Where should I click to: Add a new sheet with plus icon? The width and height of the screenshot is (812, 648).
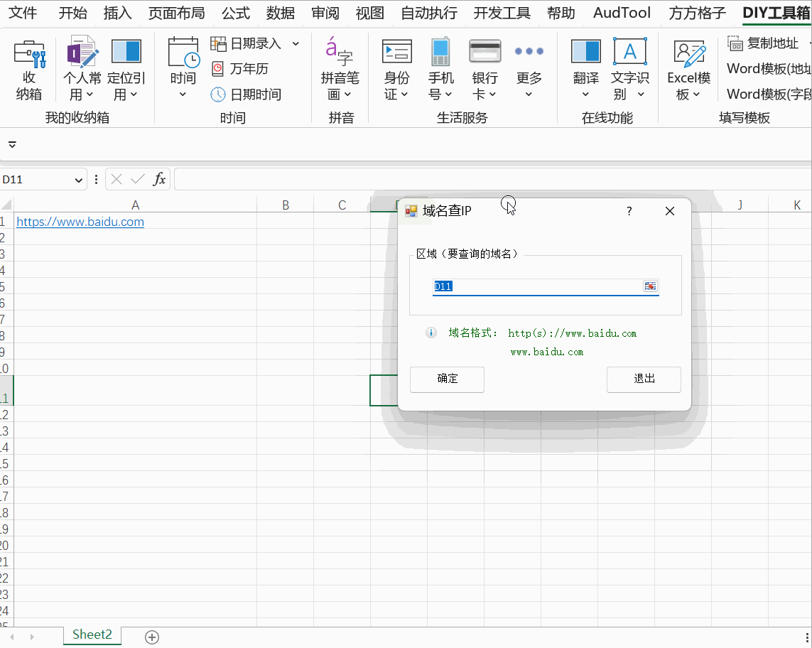[x=152, y=637]
